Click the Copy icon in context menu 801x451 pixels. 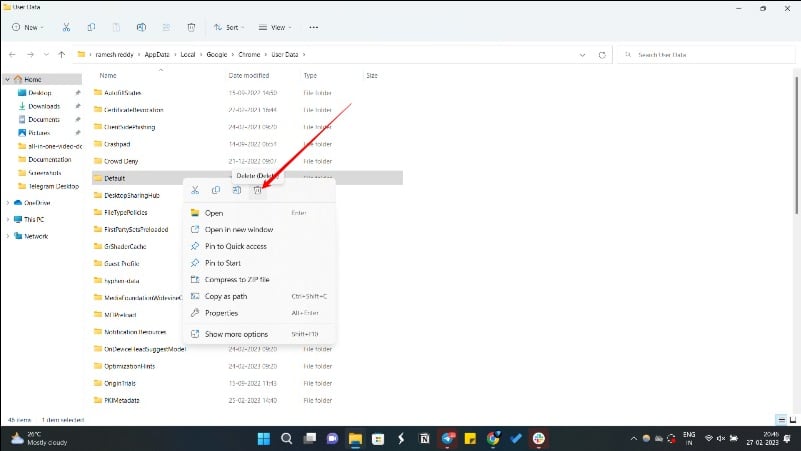pyautogui.click(x=216, y=190)
